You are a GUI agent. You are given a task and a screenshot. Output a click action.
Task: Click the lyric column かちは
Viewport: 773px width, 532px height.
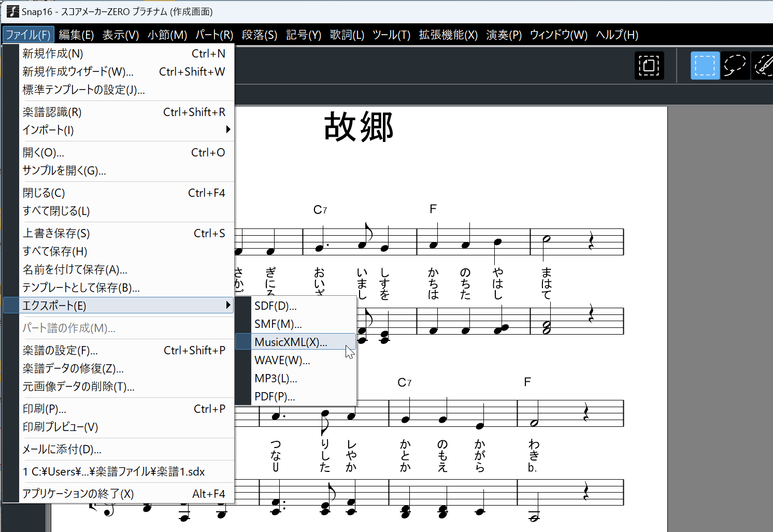[x=433, y=283]
